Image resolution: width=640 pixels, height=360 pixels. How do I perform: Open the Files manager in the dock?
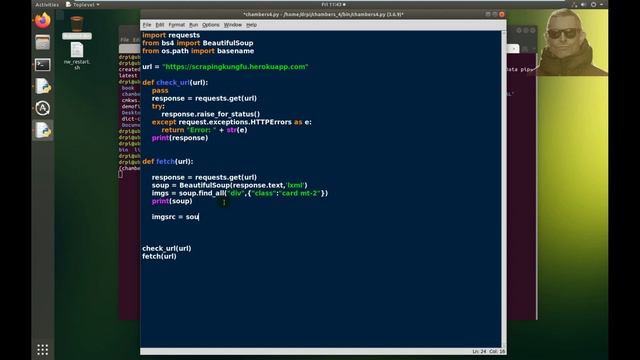point(42,42)
